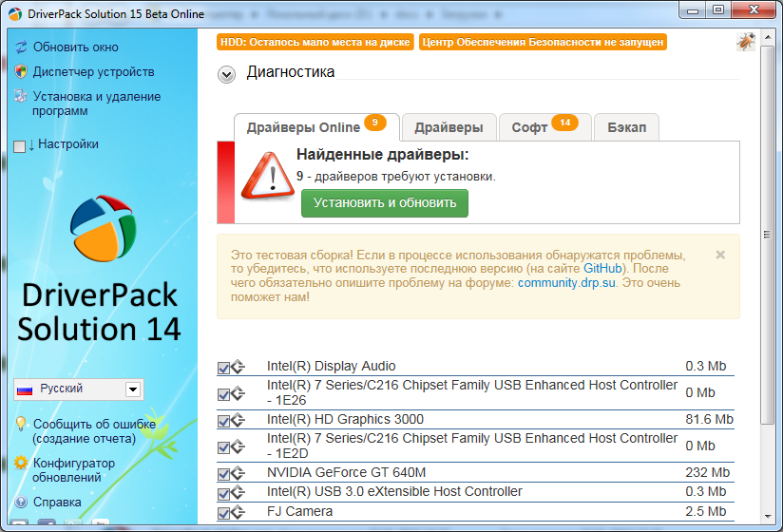
Task: Switch to Драйверы Online tab
Action: point(316,127)
